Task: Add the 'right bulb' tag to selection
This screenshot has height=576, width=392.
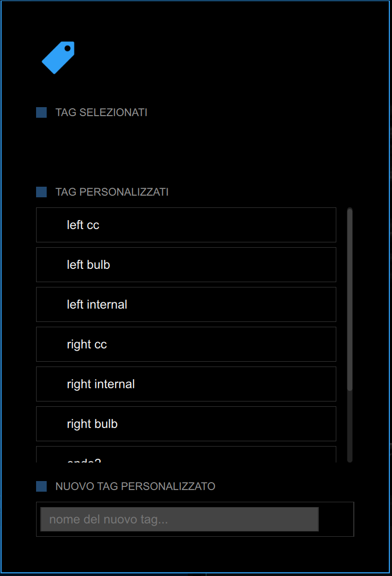Action: (186, 424)
